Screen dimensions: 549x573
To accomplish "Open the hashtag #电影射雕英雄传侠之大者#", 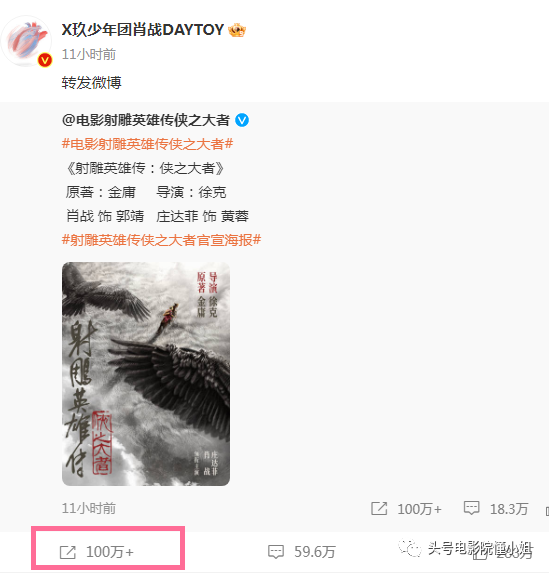I will [x=147, y=144].
